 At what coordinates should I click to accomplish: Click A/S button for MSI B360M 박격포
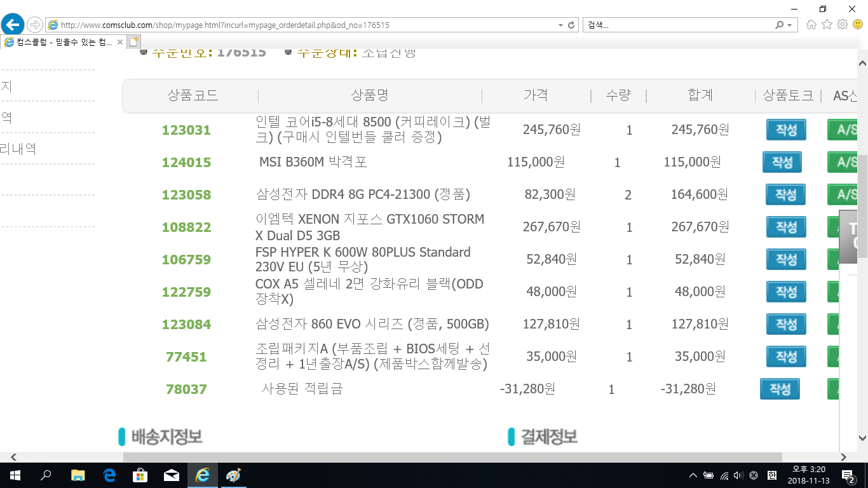tap(843, 162)
